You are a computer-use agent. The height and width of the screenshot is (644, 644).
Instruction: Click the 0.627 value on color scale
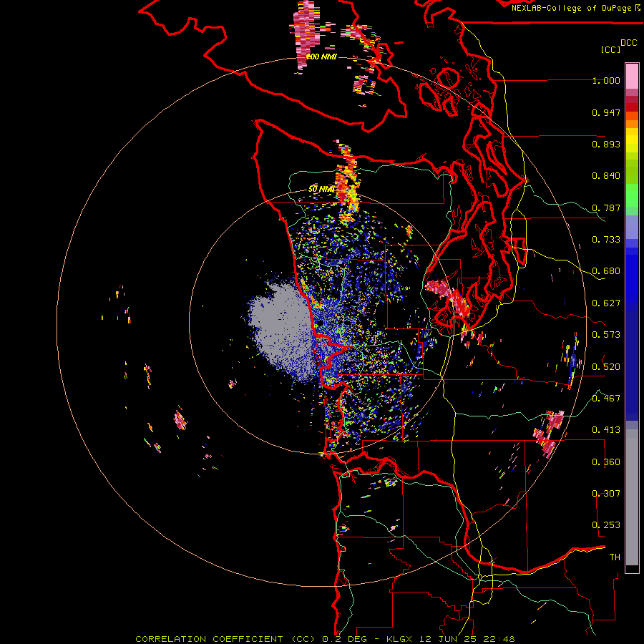coord(606,303)
